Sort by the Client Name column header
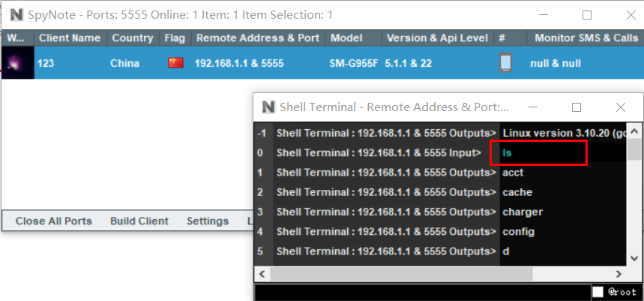The width and height of the screenshot is (644, 301). pyautogui.click(x=70, y=38)
